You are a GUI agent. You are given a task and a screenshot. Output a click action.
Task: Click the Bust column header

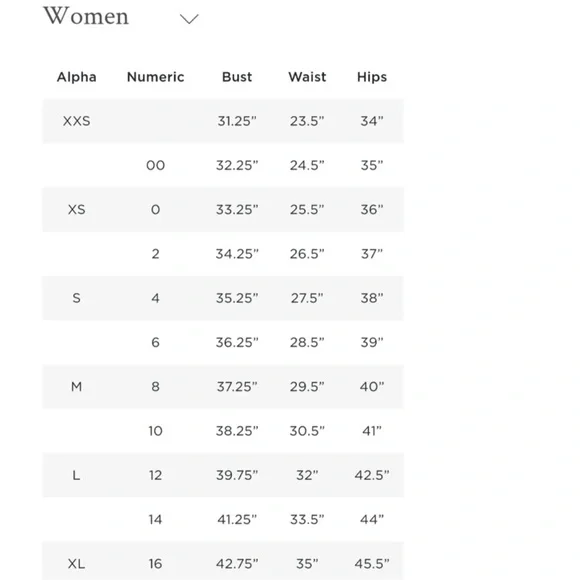[237, 77]
